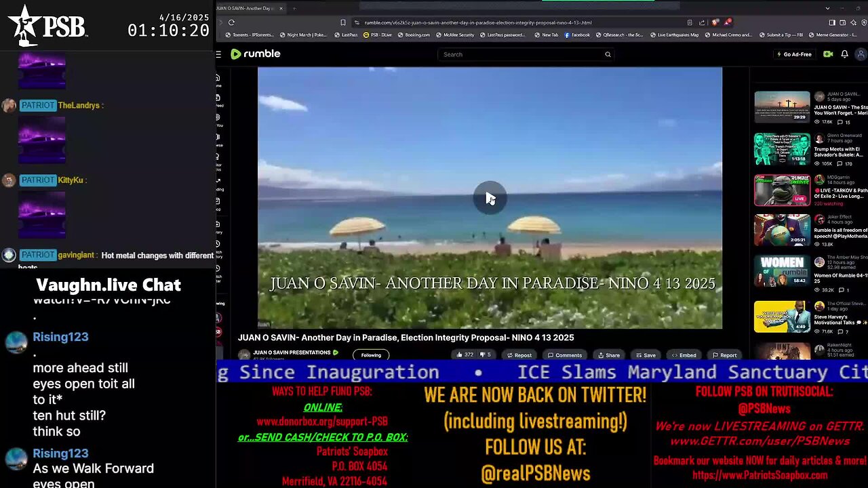Screen dimensions: 868x488
Task: Click KittyKu username in chat
Action: click(x=71, y=180)
